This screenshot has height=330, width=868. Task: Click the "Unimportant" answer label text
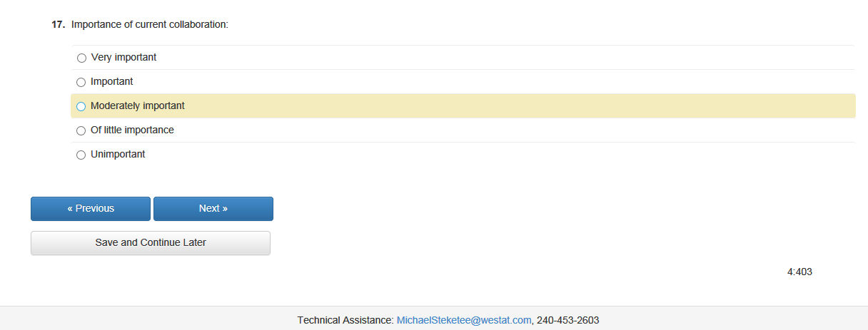[118, 154]
